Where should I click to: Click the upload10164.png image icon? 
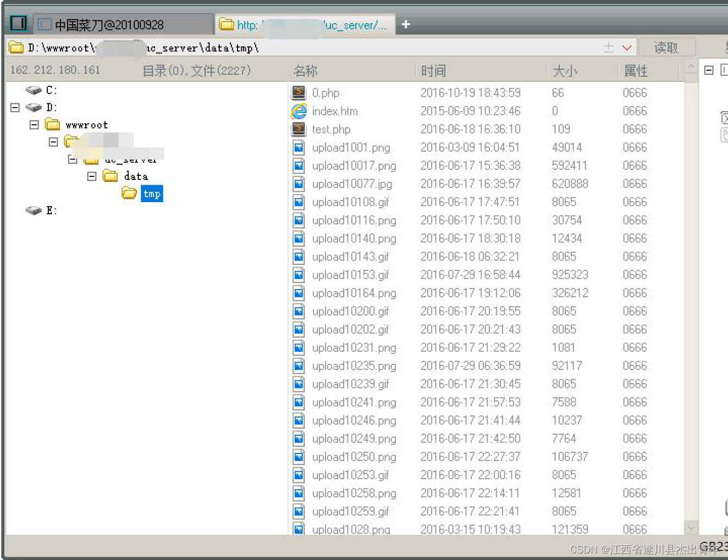299,293
